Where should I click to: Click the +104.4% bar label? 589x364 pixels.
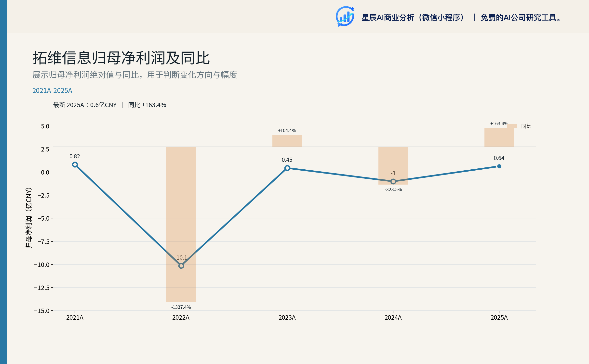click(x=287, y=130)
